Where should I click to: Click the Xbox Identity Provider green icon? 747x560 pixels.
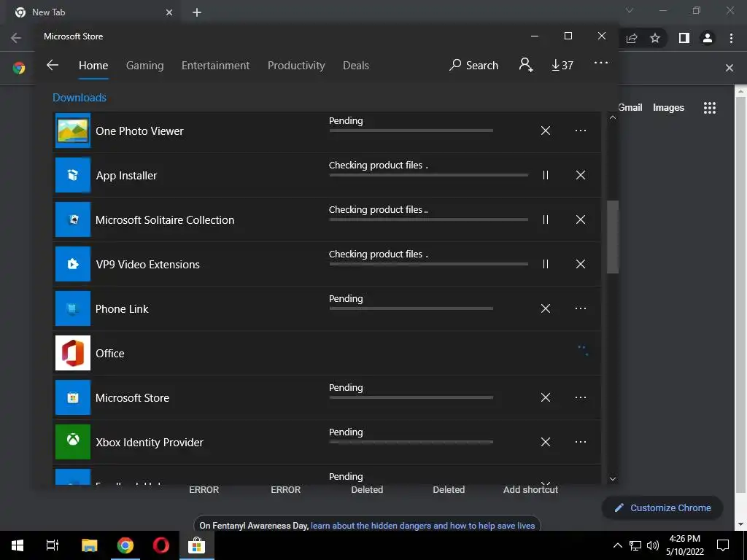coord(73,442)
